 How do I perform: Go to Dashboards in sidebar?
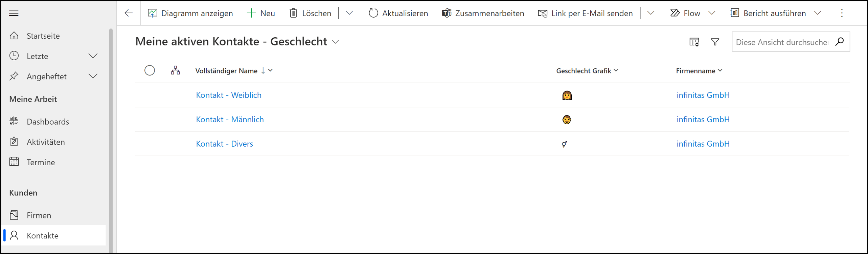tap(48, 122)
